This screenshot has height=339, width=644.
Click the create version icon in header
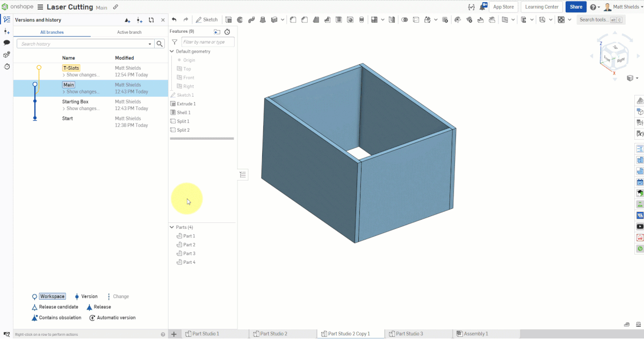coord(127,20)
